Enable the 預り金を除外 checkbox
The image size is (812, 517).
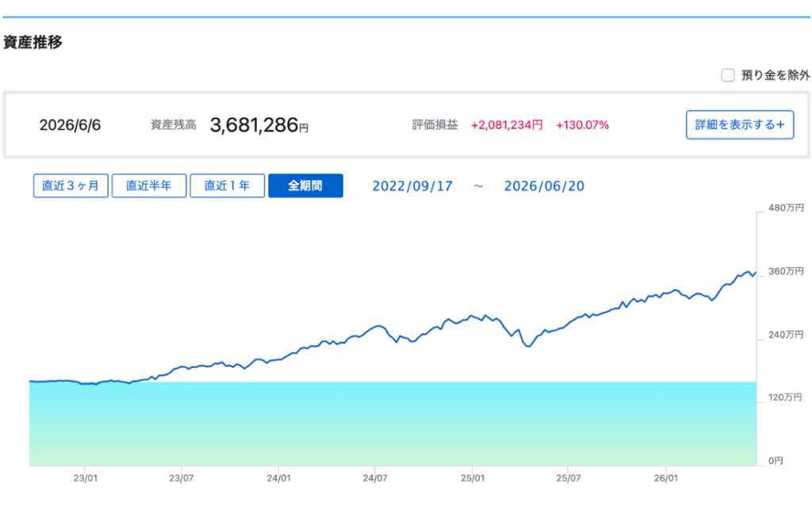click(x=728, y=75)
